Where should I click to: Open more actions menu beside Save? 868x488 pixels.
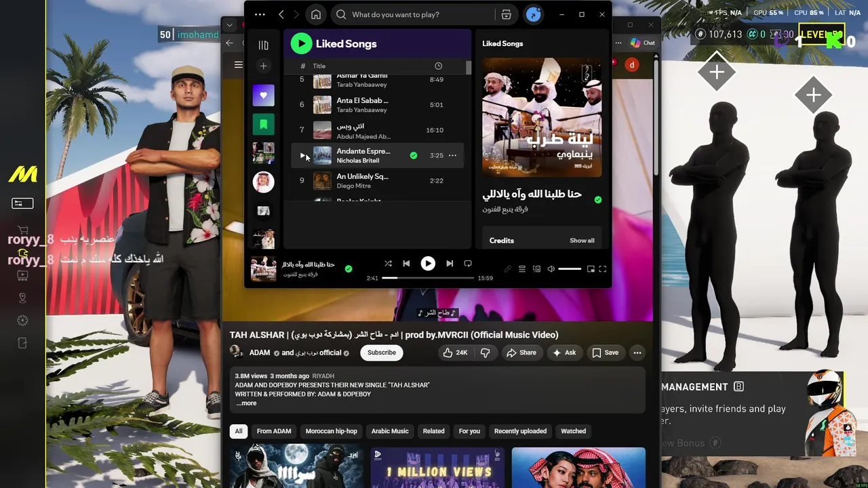click(x=637, y=352)
